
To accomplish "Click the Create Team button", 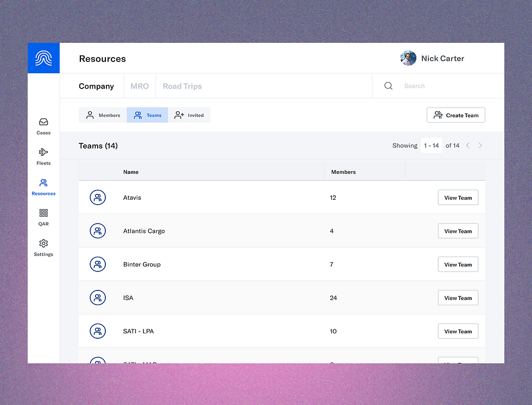I will pos(455,115).
